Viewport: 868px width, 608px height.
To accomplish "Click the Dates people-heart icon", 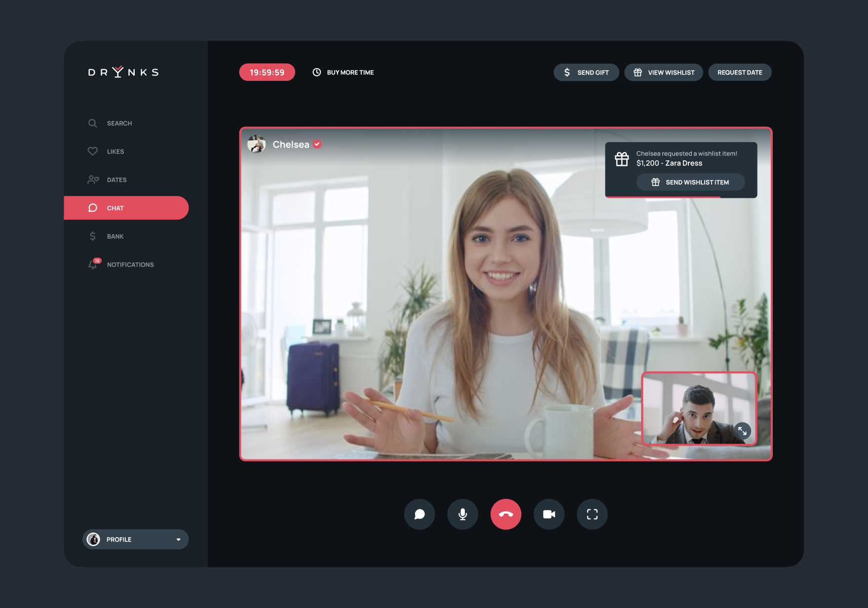I will (x=93, y=180).
